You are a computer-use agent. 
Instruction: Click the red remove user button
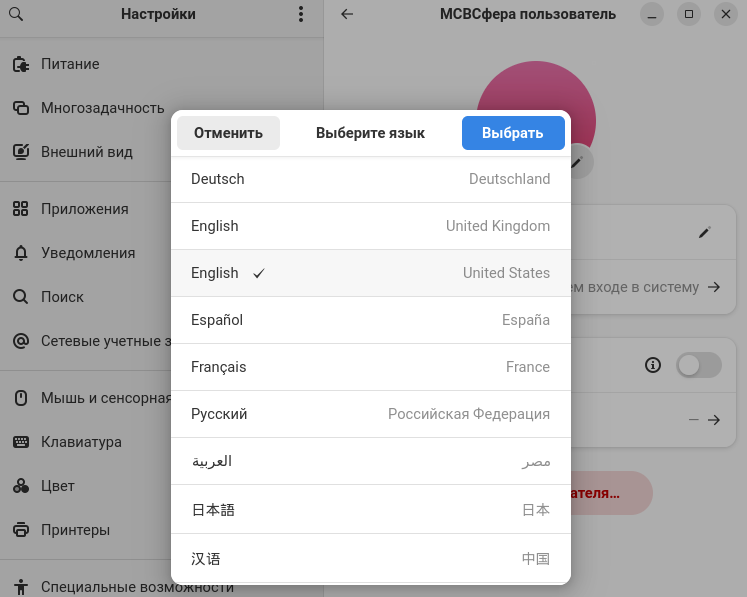tap(611, 493)
